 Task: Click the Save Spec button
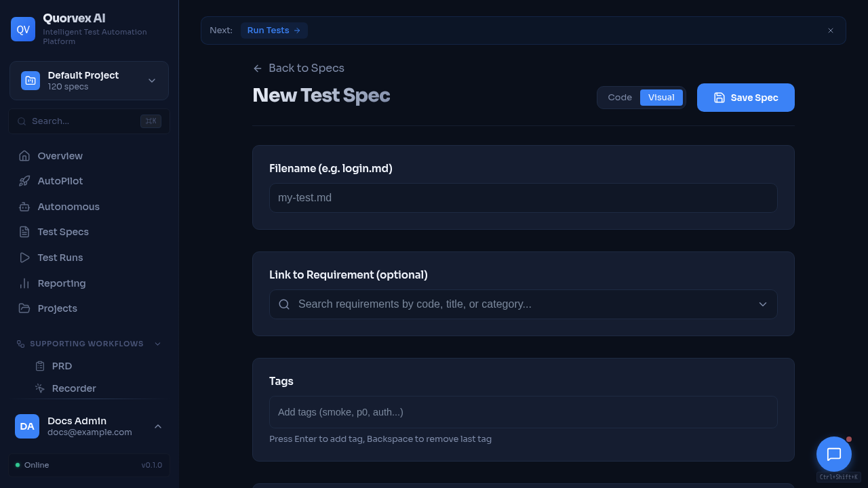click(x=746, y=98)
